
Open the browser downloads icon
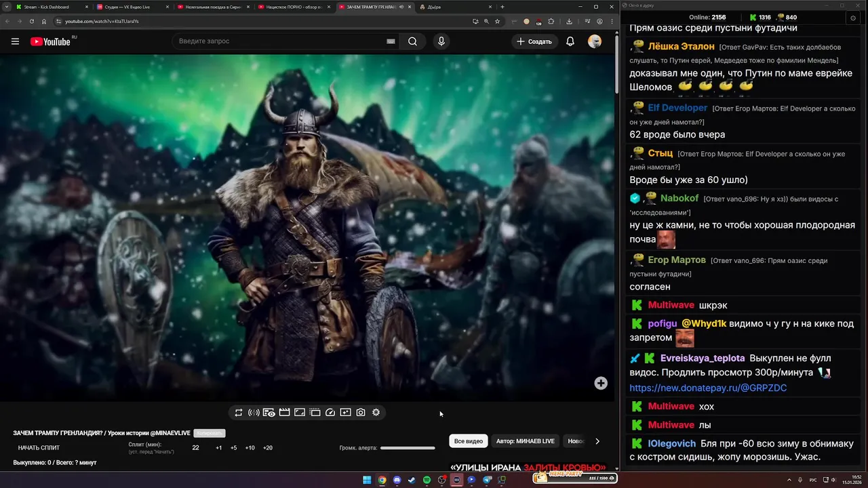click(x=569, y=21)
